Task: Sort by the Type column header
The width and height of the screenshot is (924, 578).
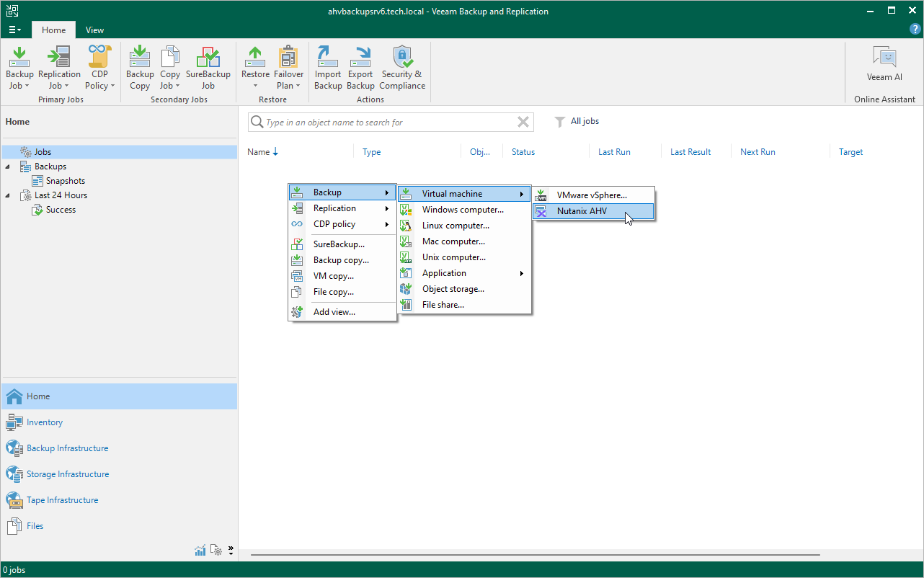Action: (x=372, y=152)
